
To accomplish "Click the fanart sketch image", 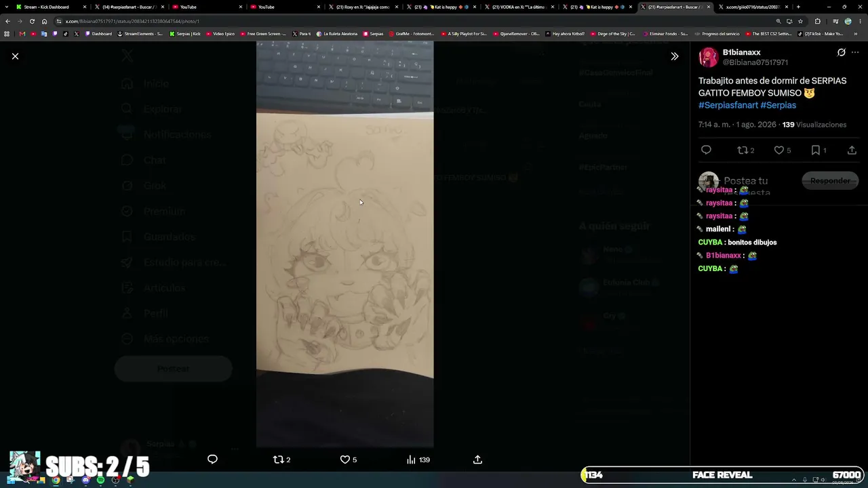I will tap(344, 244).
